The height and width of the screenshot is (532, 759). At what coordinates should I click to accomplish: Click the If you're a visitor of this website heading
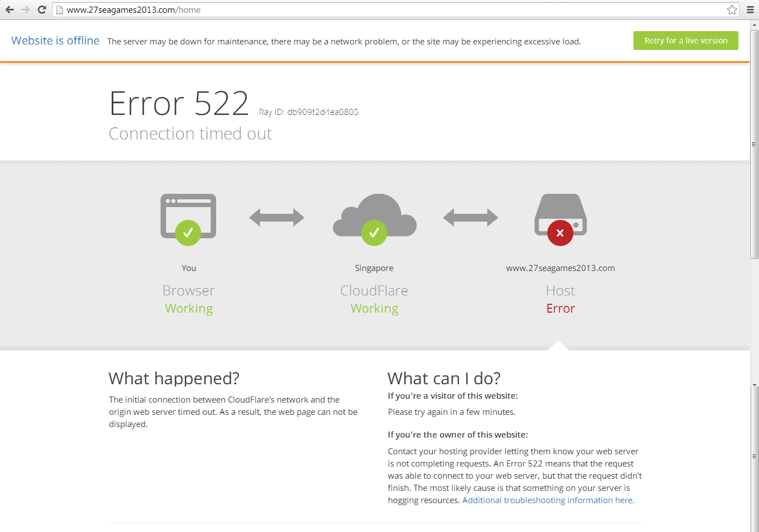tap(453, 396)
